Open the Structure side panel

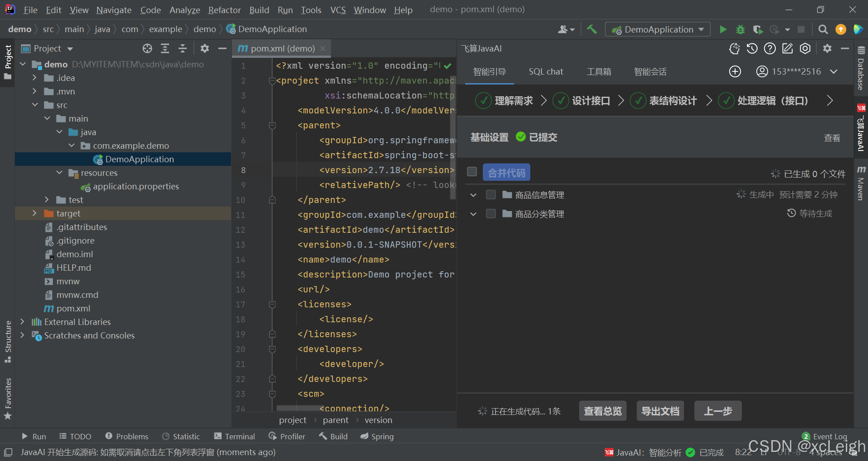(8, 342)
